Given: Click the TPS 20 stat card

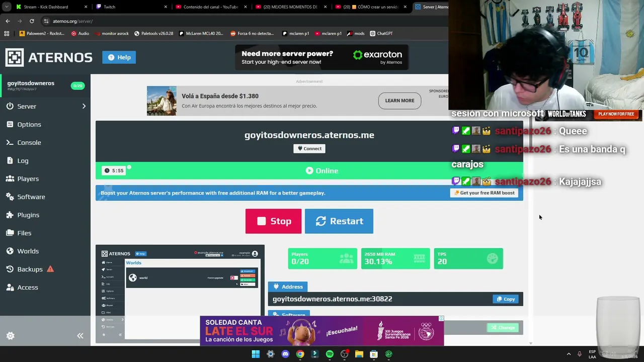Looking at the screenshot, I should click(468, 258).
